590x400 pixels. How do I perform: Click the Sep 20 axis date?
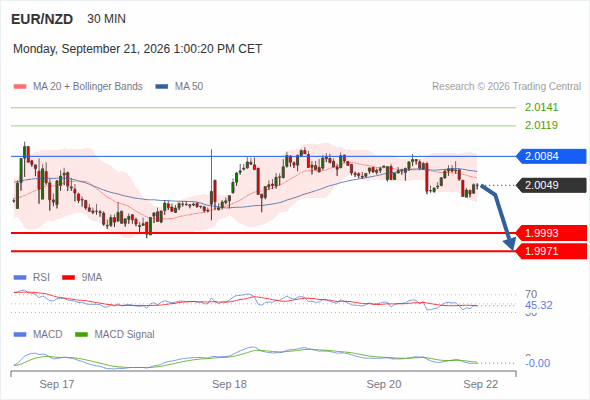(384, 384)
